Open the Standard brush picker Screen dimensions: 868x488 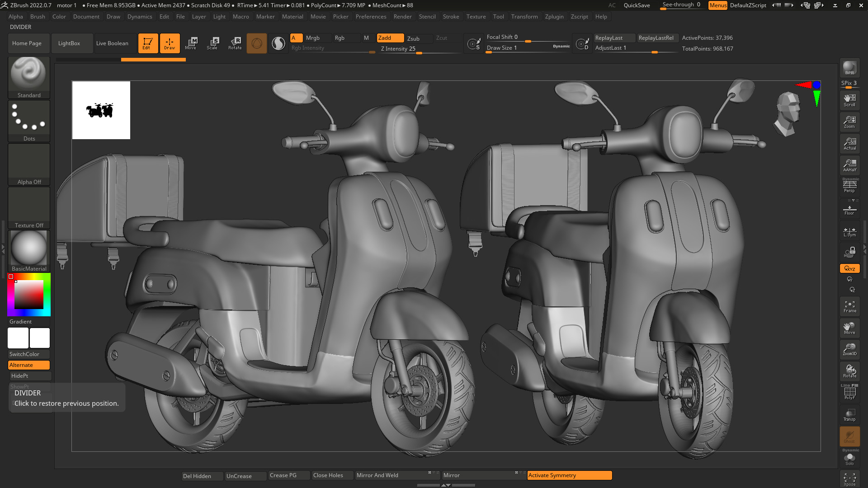29,77
